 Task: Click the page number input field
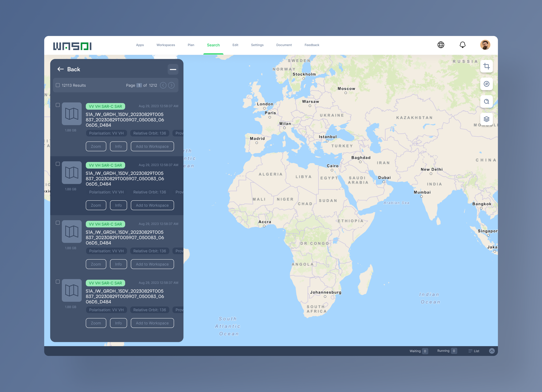click(x=139, y=85)
